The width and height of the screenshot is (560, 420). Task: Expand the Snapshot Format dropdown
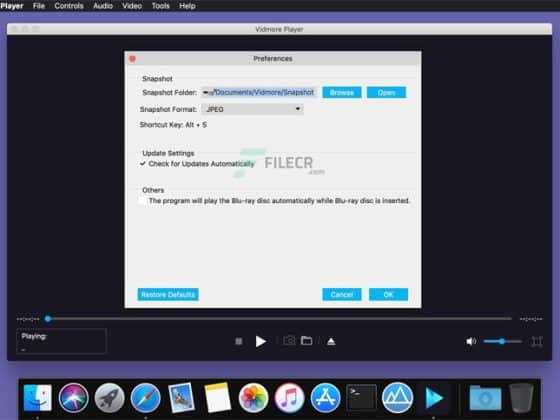point(252,109)
